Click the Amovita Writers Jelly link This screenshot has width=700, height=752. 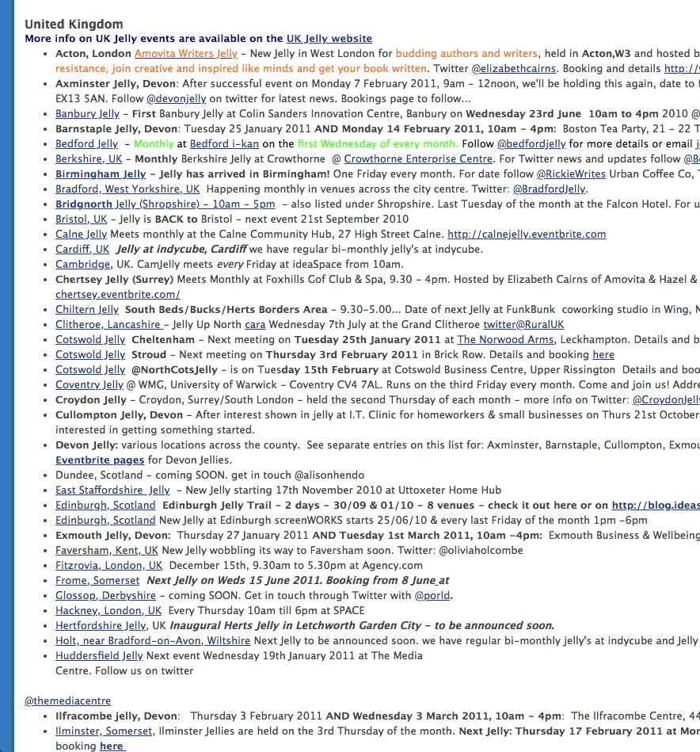point(186,53)
